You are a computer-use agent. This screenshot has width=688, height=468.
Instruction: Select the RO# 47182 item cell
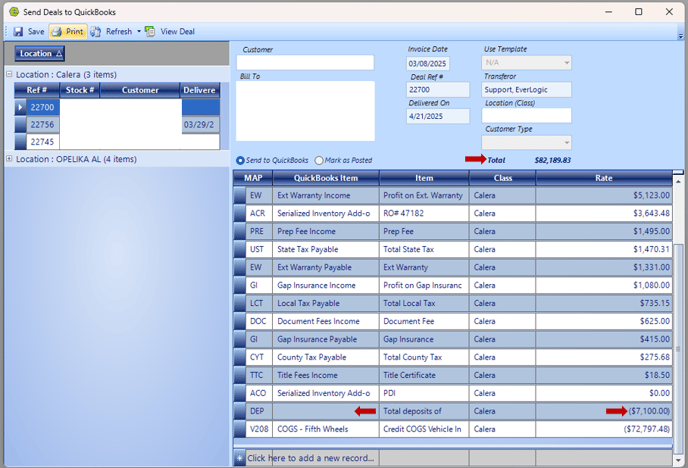424,214
